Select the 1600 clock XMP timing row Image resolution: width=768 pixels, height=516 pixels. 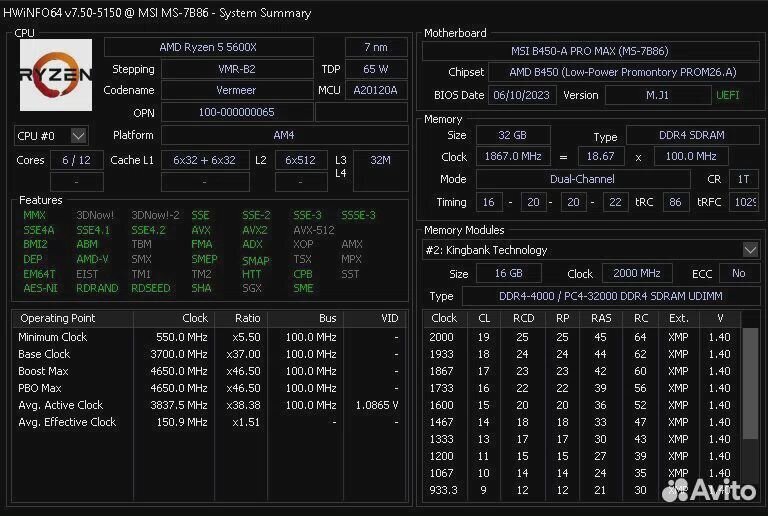coord(582,405)
